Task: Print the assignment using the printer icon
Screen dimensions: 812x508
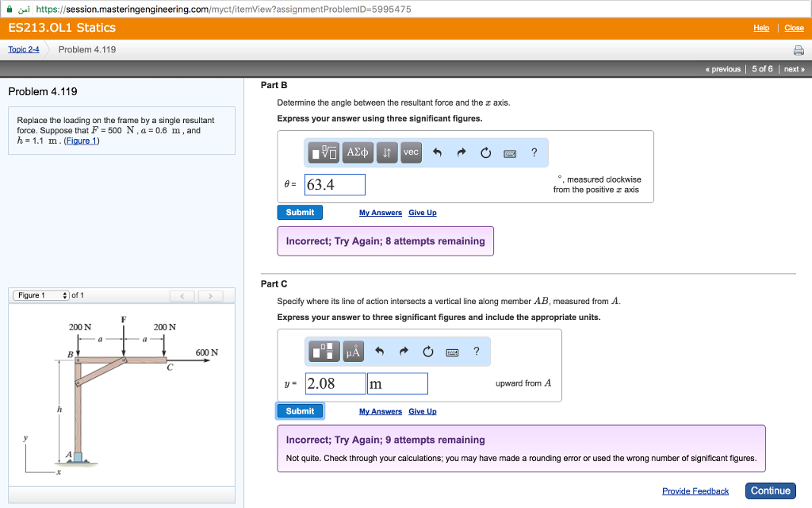Action: 799,48
